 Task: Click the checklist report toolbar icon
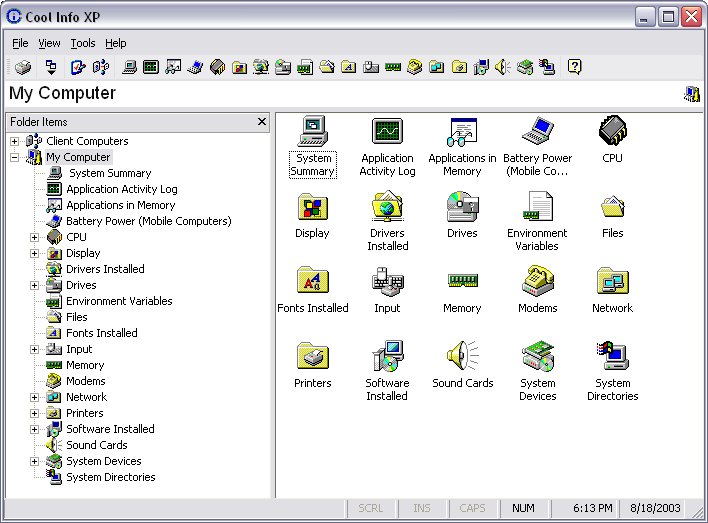(78, 67)
